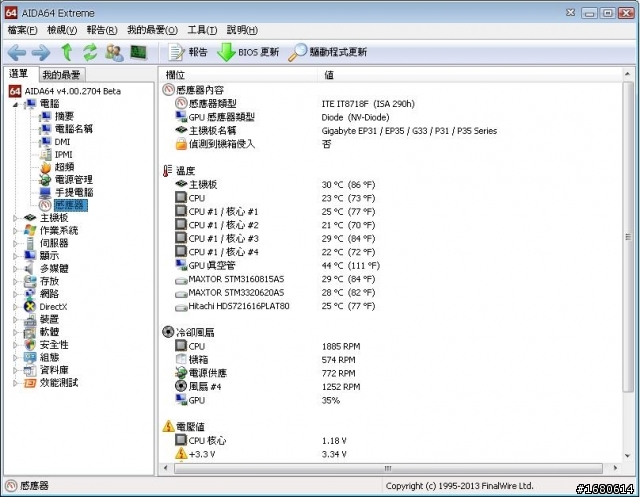The image size is (640, 497).
Task: Select the 風扇 #4 fan row
Action: coord(392,386)
